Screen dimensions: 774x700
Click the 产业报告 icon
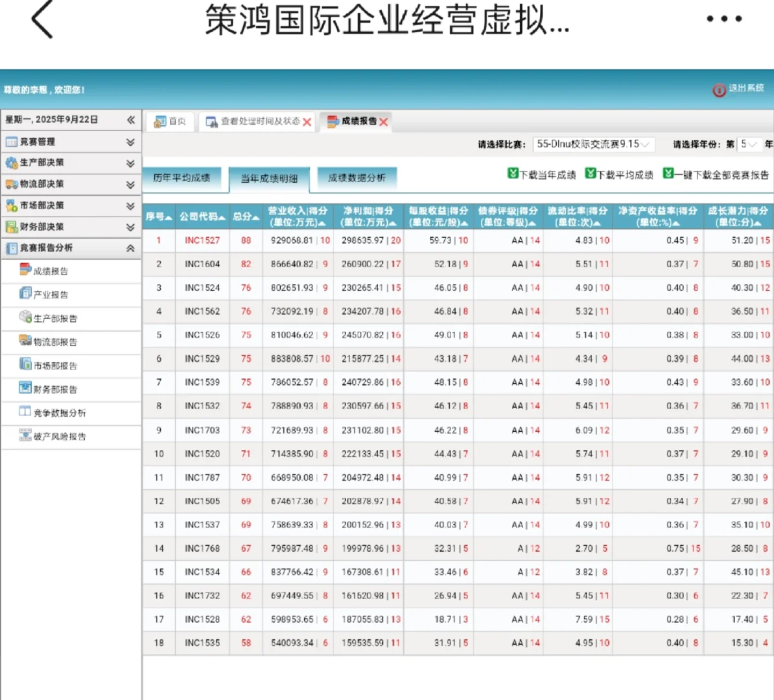(x=25, y=293)
